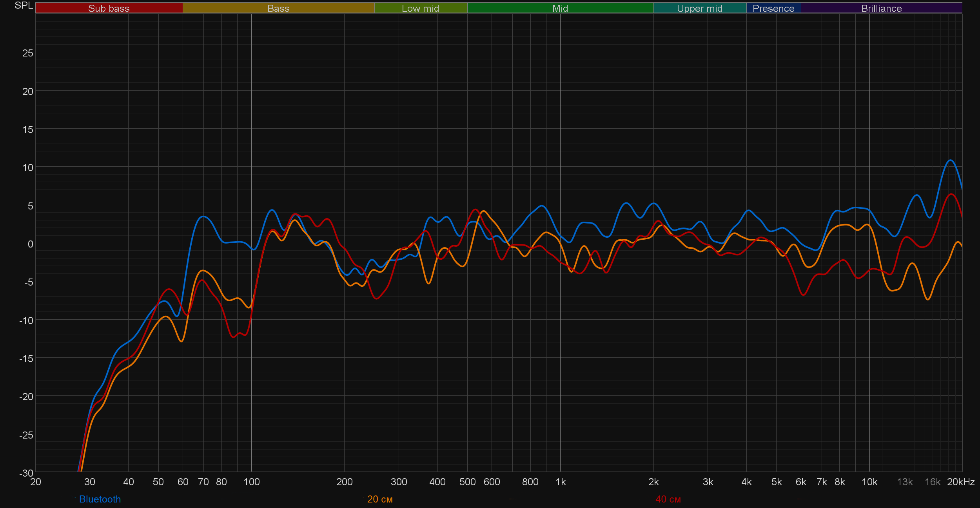Toggle the orange 20 см trace legend
Screen dimensions: 980x508
(x=379, y=499)
